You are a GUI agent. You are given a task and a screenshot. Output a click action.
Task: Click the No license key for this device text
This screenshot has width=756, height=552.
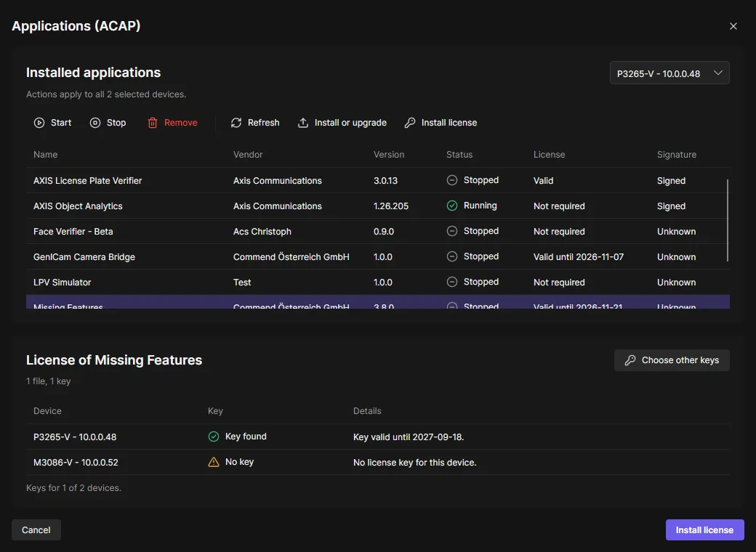click(414, 463)
